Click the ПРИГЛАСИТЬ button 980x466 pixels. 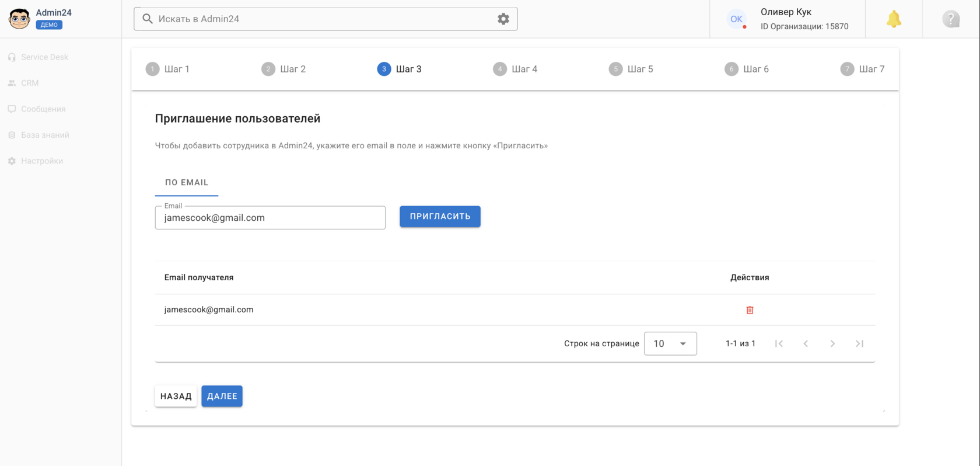click(x=440, y=217)
